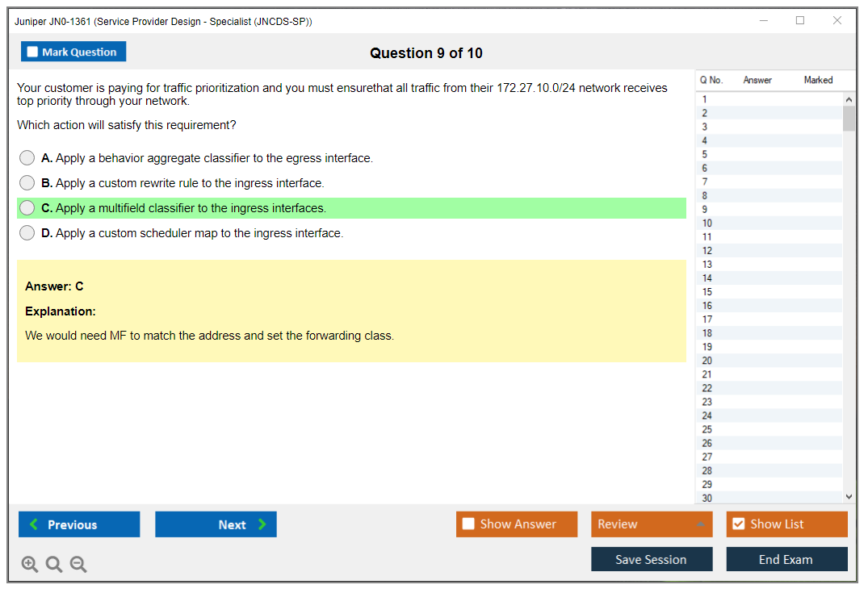Maximize the exam window

click(x=800, y=21)
